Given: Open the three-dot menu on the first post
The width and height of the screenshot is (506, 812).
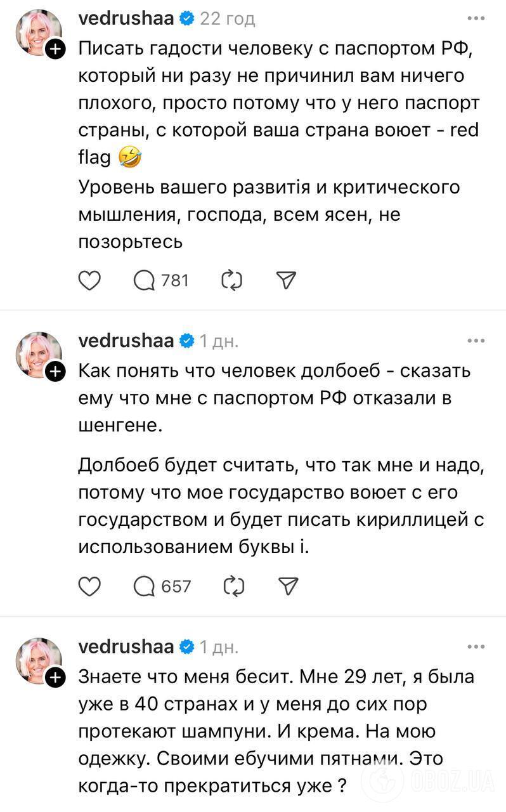Looking at the screenshot, I should 476,19.
